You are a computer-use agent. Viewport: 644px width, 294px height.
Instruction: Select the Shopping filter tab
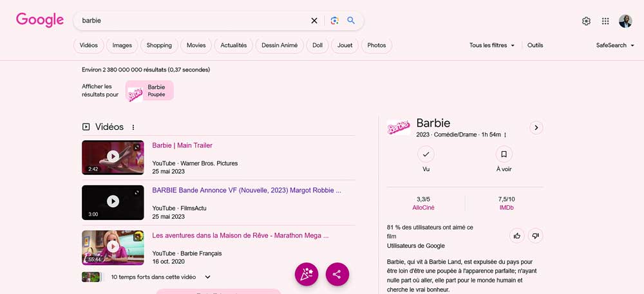click(x=159, y=46)
